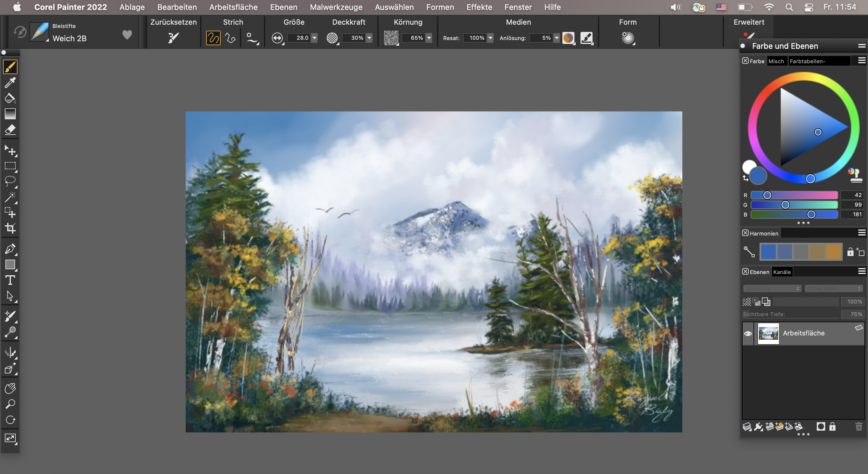Open the Körnung grain dropdown arrow
Image resolution: width=868 pixels, height=474 pixels.
429,38
